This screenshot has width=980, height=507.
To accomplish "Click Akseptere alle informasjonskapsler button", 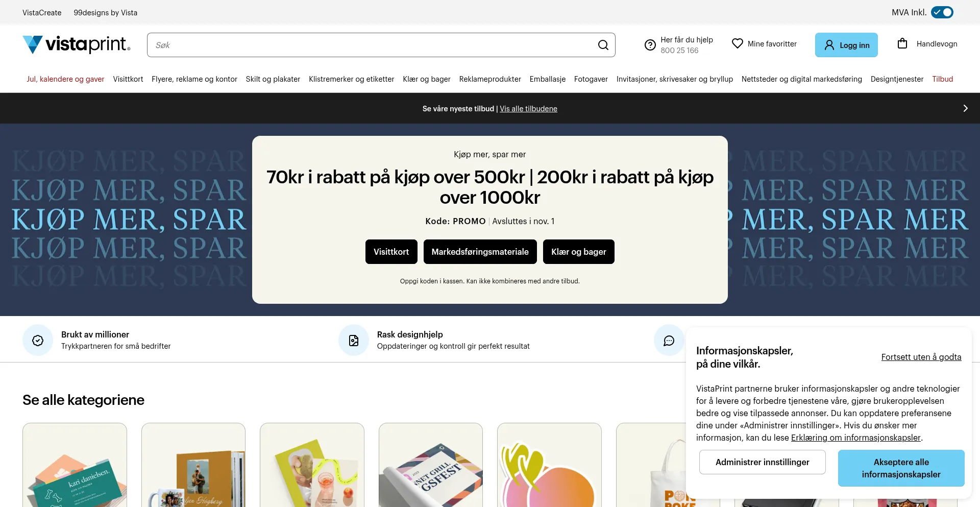I will (x=901, y=468).
